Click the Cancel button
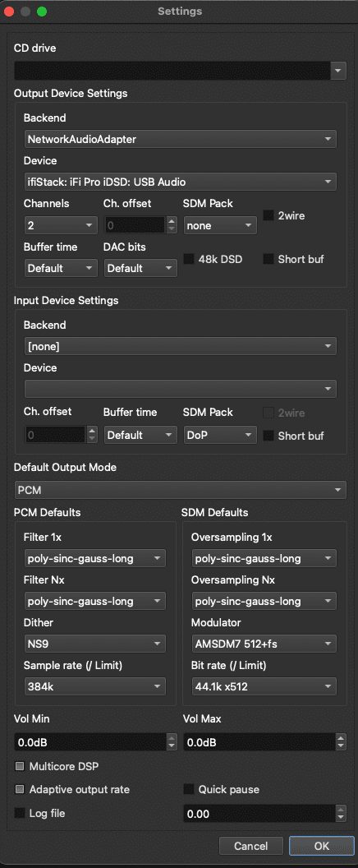 (x=250, y=846)
